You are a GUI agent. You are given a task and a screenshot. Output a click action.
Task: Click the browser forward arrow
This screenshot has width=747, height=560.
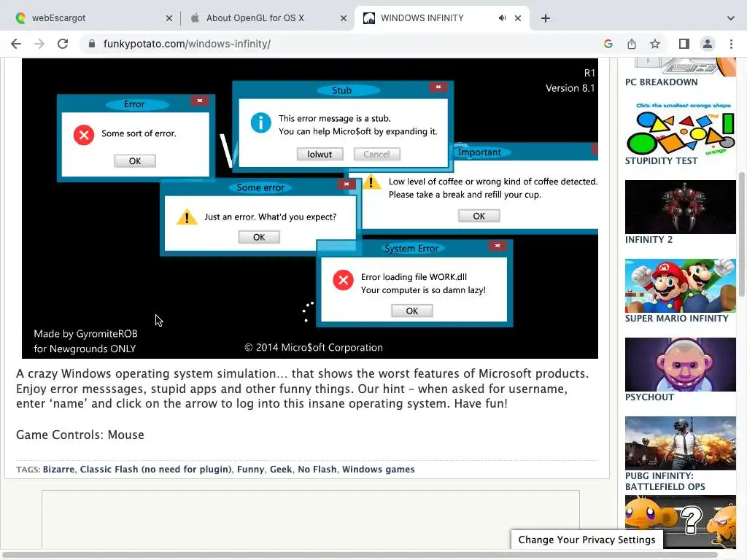tap(39, 44)
